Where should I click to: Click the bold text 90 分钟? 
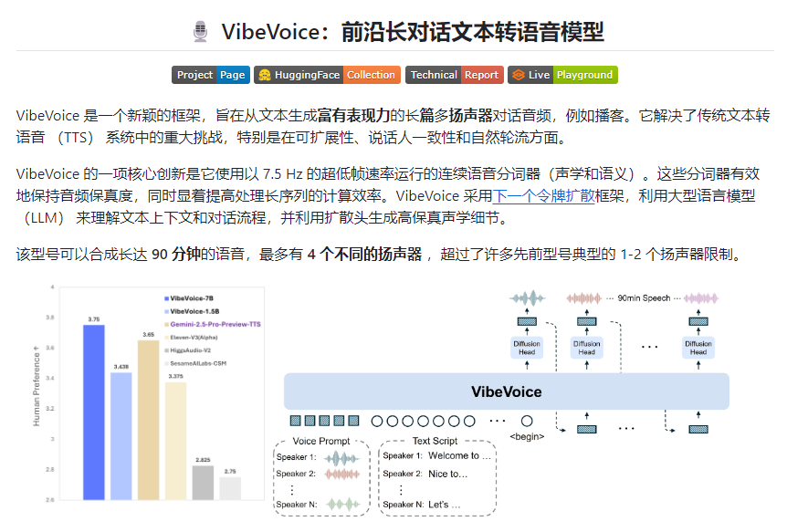pyautogui.click(x=176, y=255)
